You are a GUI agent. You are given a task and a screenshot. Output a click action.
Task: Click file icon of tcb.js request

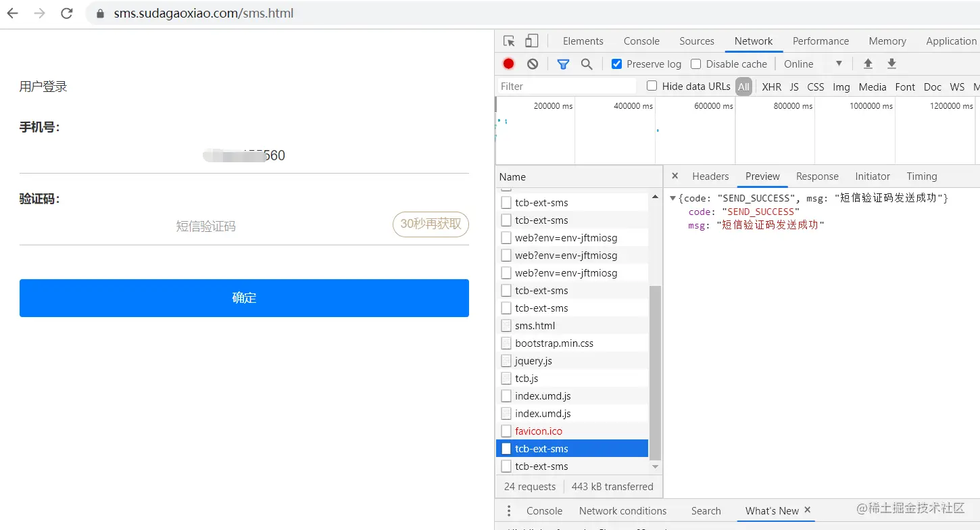point(506,378)
